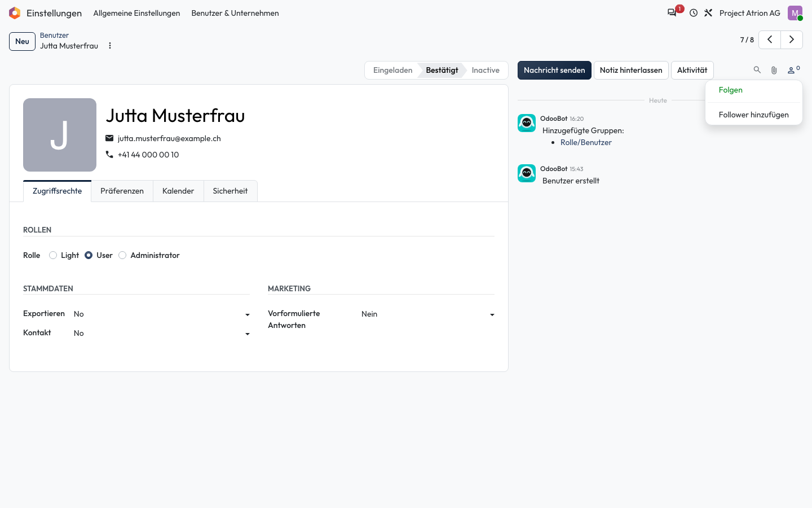
Task: Open the Exportieren dropdown
Action: pos(162,314)
